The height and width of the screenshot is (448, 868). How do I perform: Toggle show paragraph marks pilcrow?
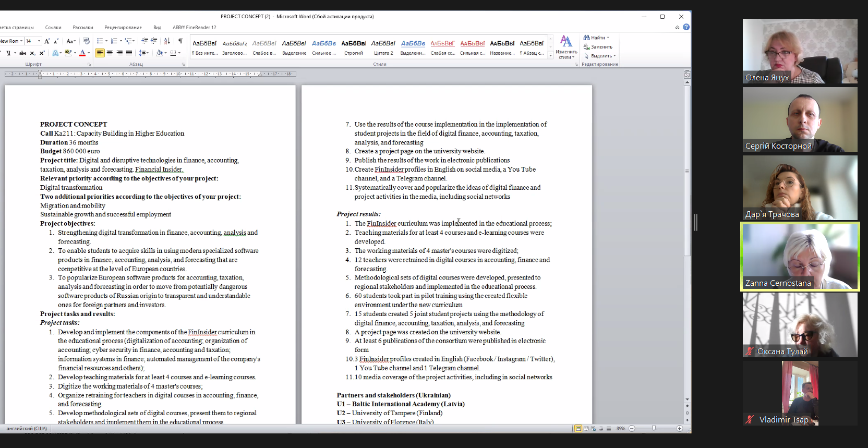tap(180, 41)
